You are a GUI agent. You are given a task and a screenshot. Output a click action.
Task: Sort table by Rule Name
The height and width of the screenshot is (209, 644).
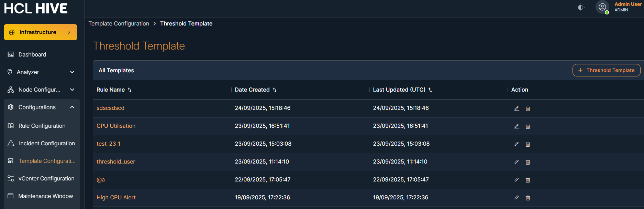(130, 90)
